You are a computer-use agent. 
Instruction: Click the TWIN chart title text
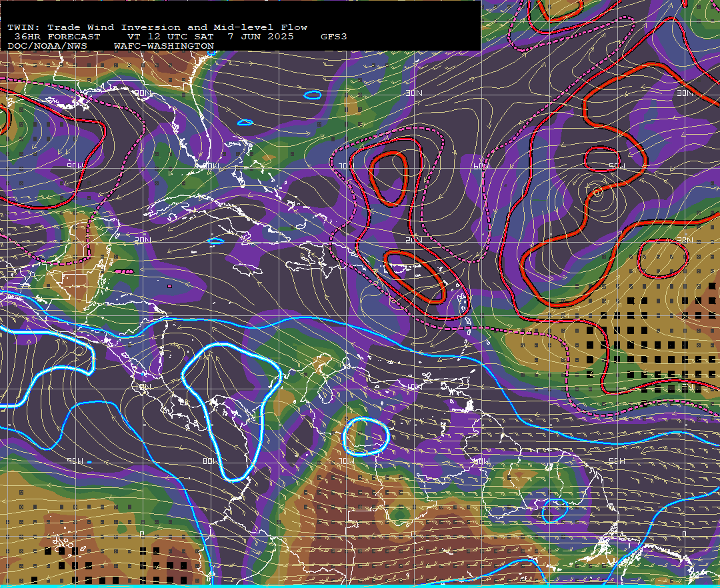coord(157,27)
